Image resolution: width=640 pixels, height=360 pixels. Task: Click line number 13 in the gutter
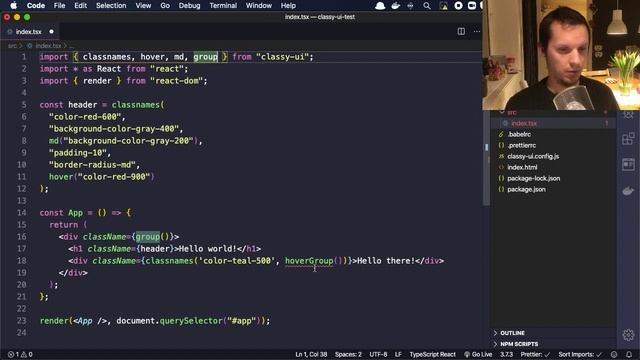[x=22, y=201]
